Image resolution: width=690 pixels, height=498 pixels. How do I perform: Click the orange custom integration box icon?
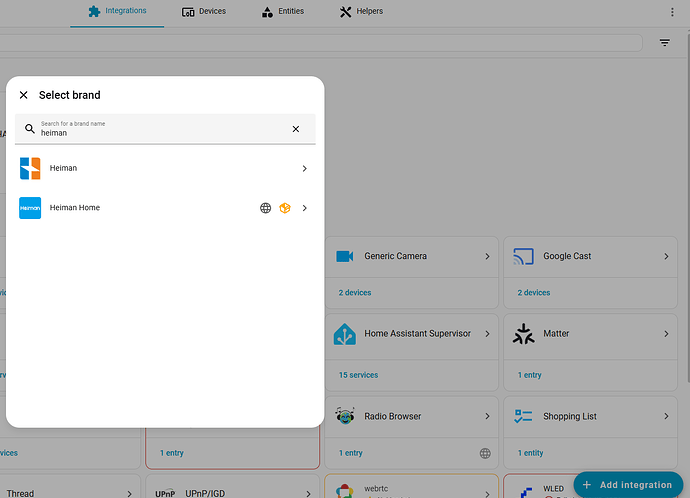pyautogui.click(x=285, y=208)
